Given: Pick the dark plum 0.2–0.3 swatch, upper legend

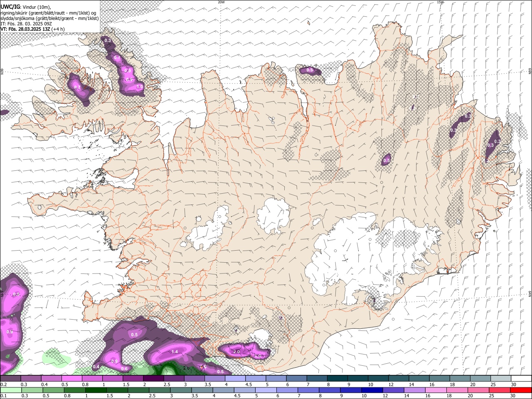Looking at the screenshot, I should (x=10, y=379).
